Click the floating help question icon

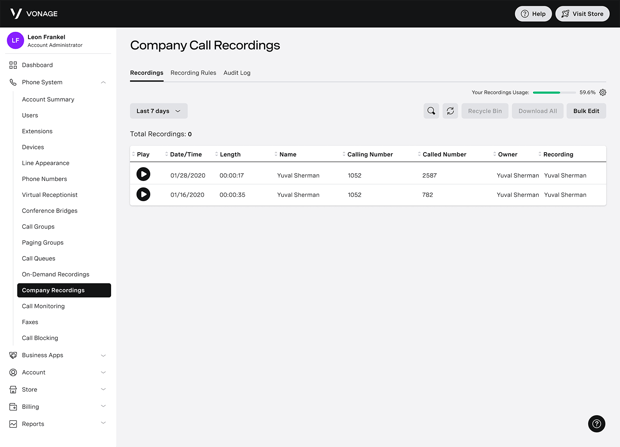596,424
